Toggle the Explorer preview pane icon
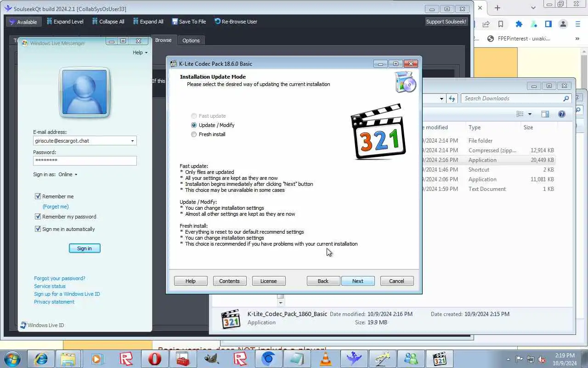 (x=545, y=114)
